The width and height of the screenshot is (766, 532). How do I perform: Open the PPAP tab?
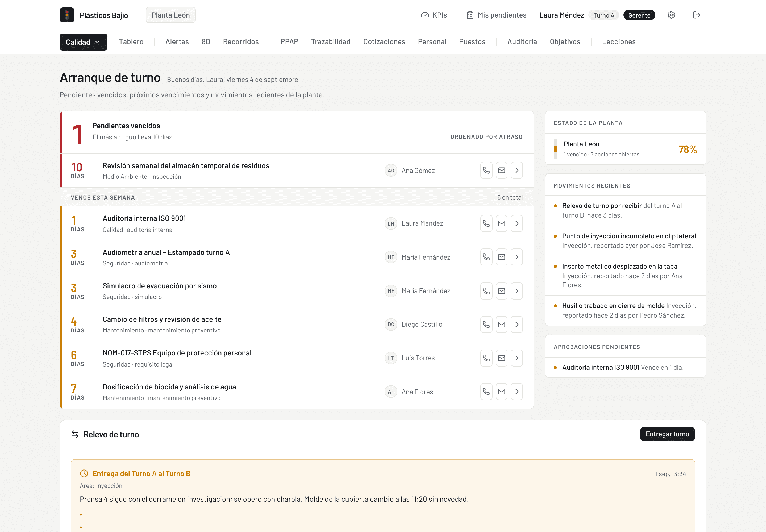289,42
